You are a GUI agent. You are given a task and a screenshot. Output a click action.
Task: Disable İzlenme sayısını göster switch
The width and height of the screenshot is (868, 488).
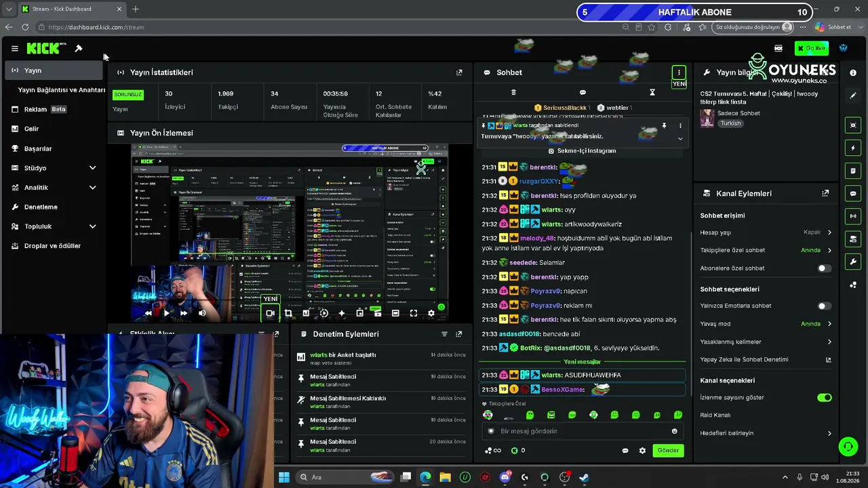[x=824, y=398]
